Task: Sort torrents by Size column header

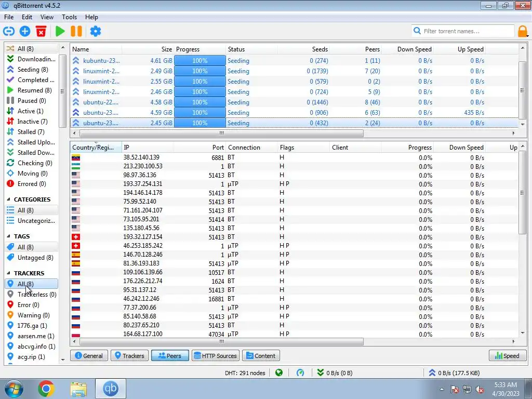Action: click(x=148, y=49)
